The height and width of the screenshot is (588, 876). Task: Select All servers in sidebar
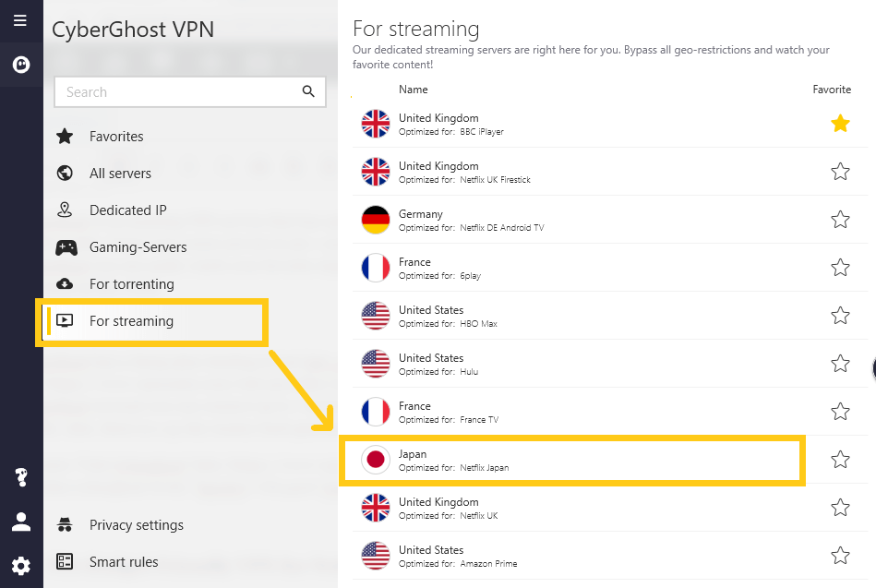(120, 174)
